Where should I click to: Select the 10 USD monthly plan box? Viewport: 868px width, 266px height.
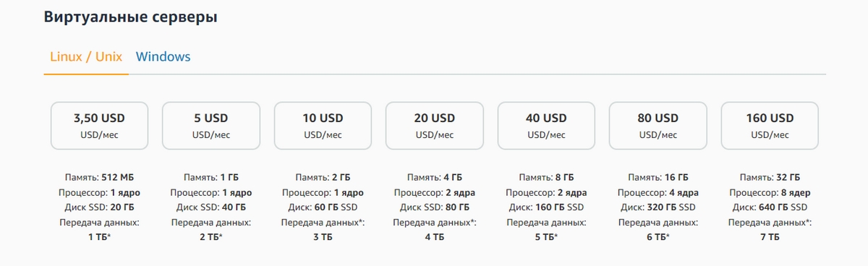323,126
